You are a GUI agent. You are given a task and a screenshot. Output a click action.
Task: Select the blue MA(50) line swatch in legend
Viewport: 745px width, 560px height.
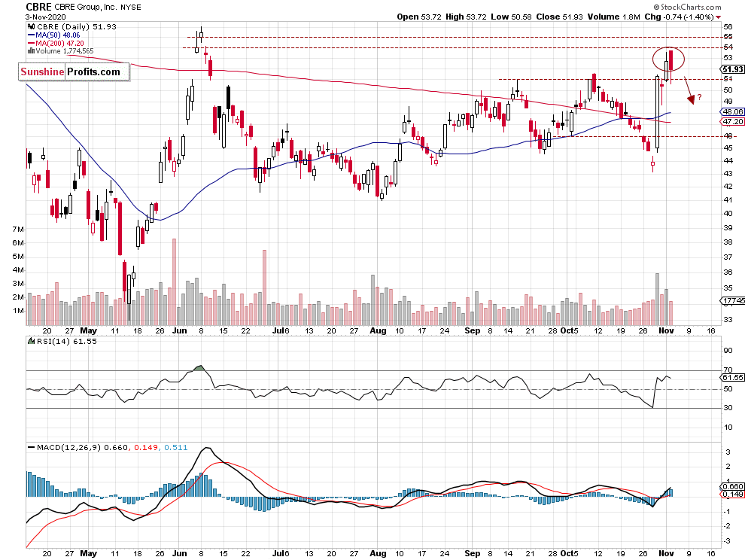tap(32, 35)
